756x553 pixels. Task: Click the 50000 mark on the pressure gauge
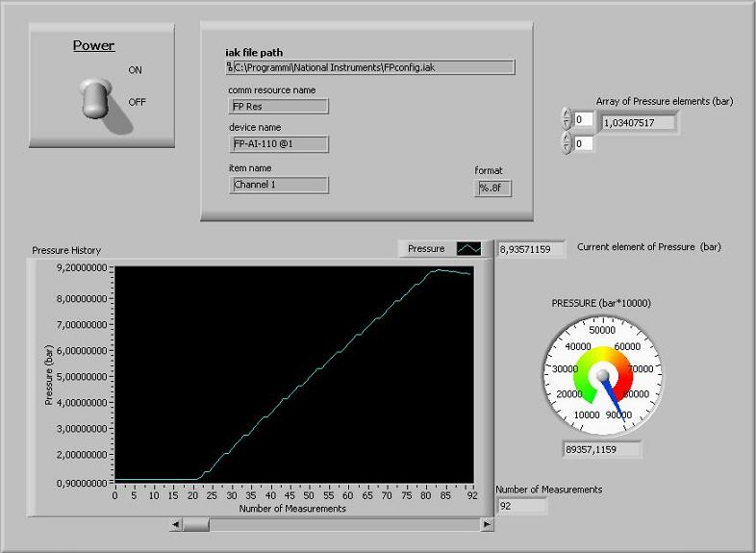(602, 330)
